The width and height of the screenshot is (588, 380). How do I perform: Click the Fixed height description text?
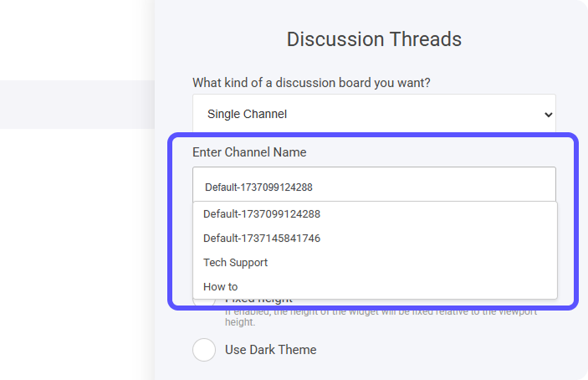pyautogui.click(x=381, y=316)
